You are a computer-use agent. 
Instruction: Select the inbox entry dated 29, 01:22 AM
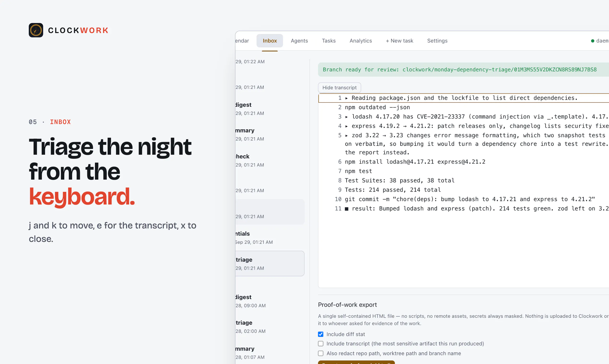(270, 62)
